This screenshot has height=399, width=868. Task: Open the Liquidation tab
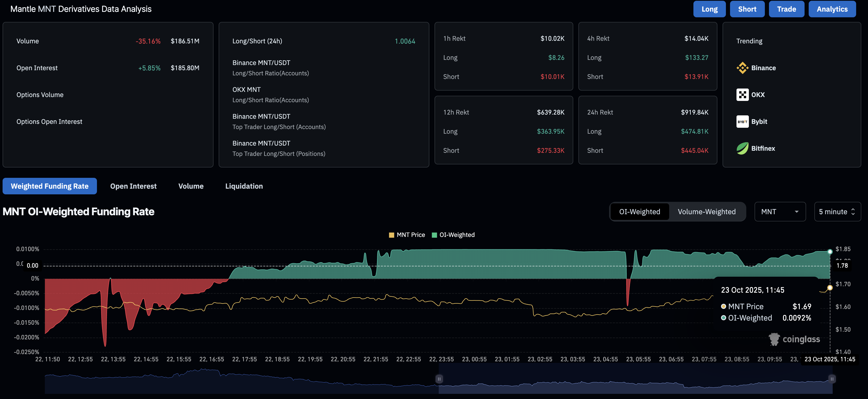click(x=244, y=186)
